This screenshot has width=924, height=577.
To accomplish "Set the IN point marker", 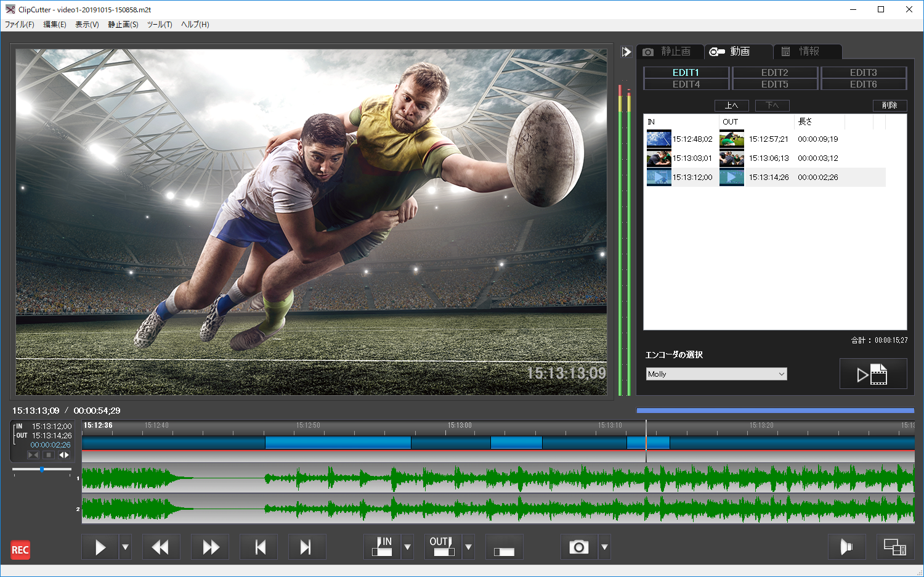I will click(x=382, y=547).
